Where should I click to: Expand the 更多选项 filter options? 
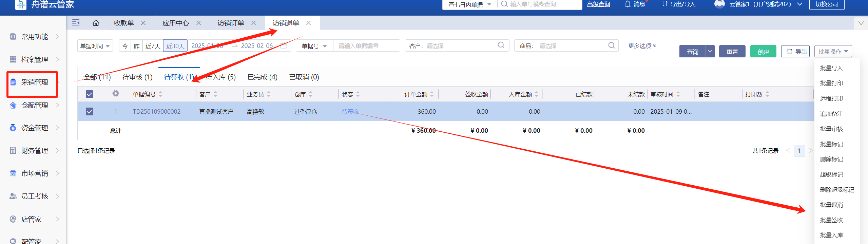tap(642, 46)
